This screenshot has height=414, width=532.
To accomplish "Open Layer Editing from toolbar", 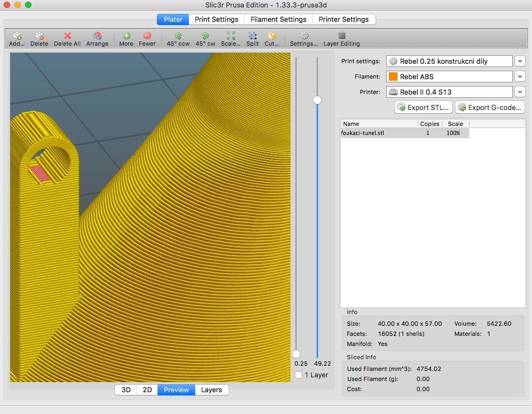I will point(342,36).
